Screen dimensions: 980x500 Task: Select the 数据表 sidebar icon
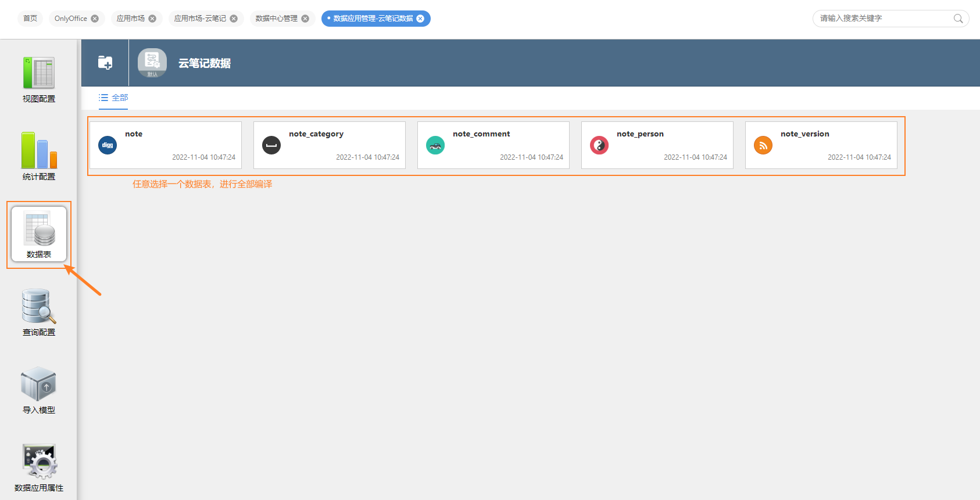click(39, 229)
